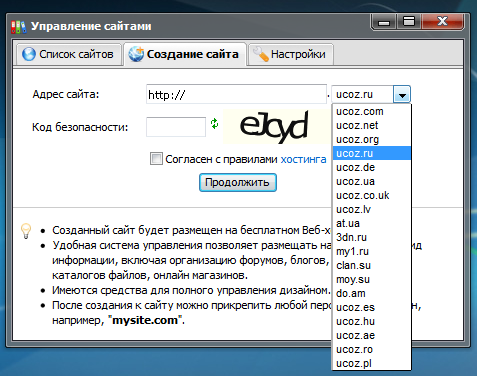This screenshot has height=376, width=477.
Task: Select ucoz.ro domain option
Action: [x=372, y=349]
